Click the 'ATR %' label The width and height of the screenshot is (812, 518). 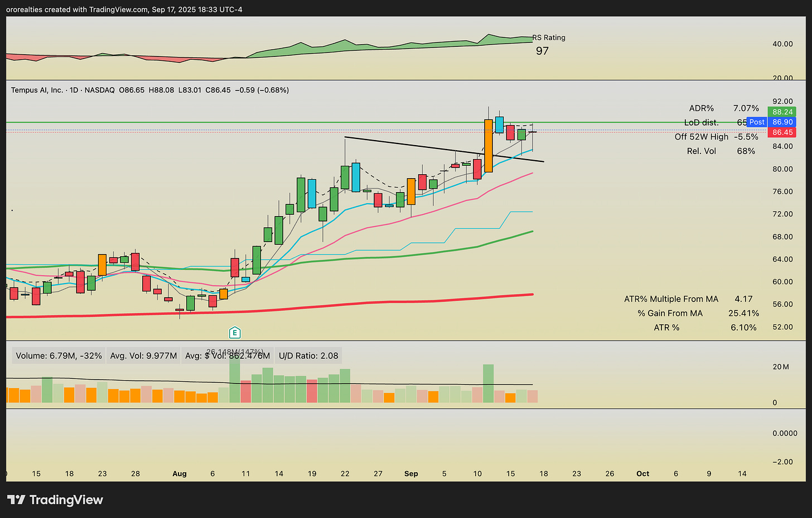666,328
